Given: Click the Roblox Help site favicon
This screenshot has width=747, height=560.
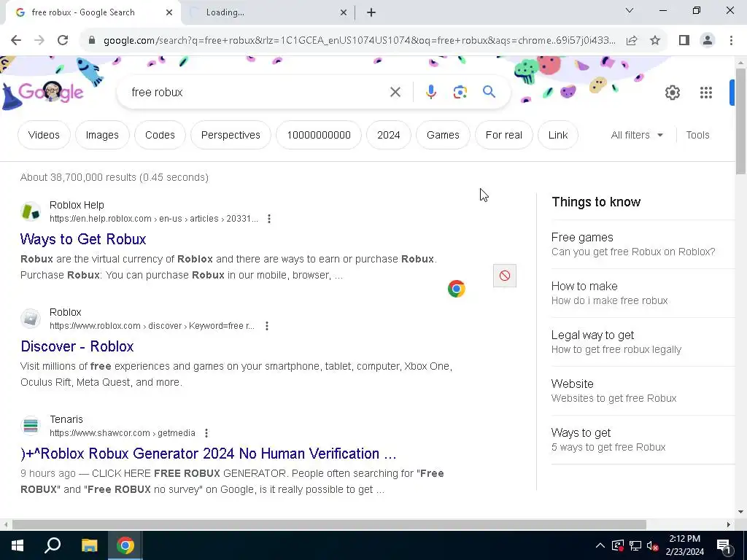Looking at the screenshot, I should tap(31, 211).
